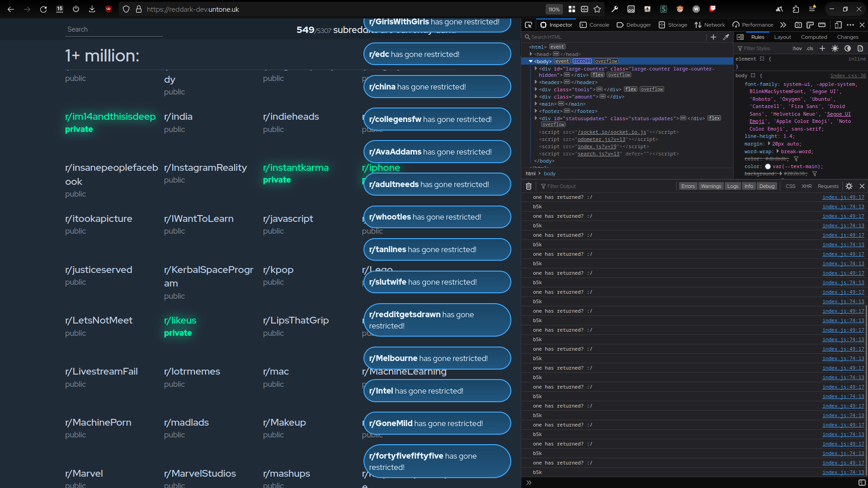This screenshot has height=488, width=868.
Task: Toggle the Warnings log filter
Action: tap(711, 186)
